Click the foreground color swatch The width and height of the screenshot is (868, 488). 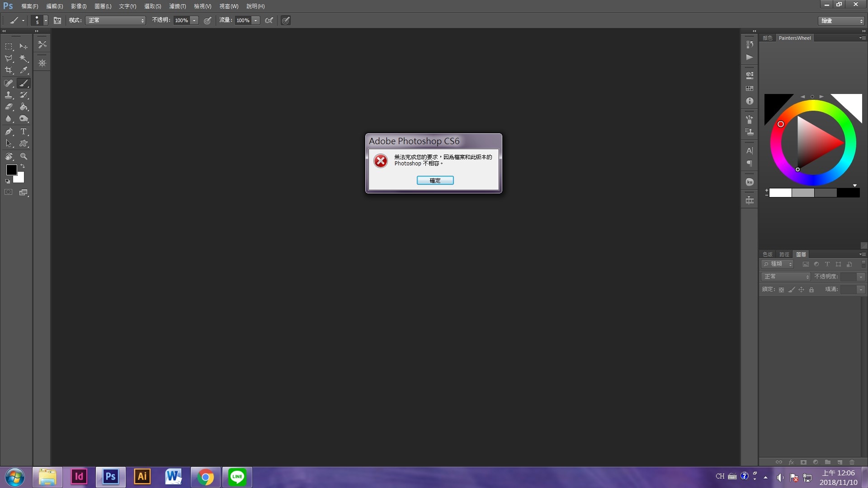(x=12, y=169)
